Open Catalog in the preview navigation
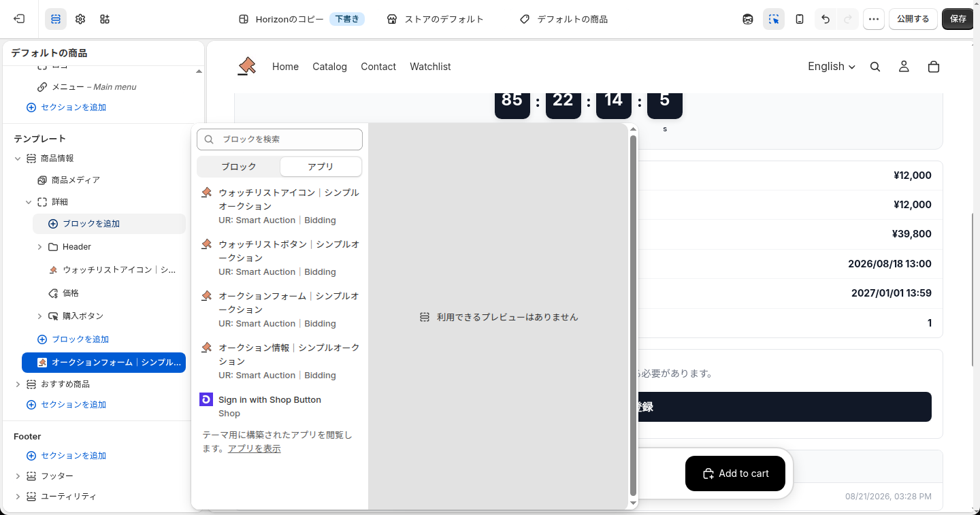 (329, 67)
